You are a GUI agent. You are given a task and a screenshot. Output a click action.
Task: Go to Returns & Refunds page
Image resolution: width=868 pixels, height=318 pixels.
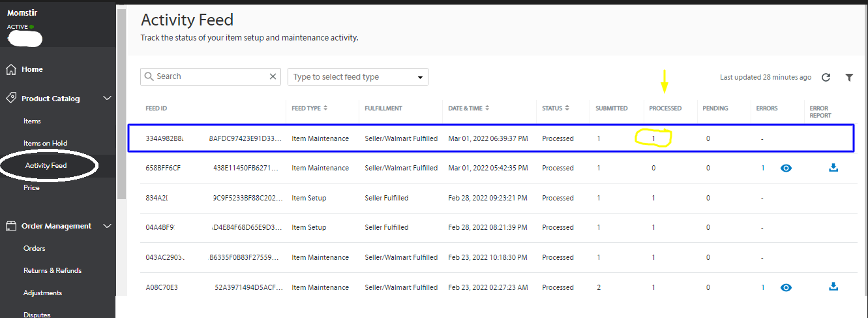click(x=52, y=270)
